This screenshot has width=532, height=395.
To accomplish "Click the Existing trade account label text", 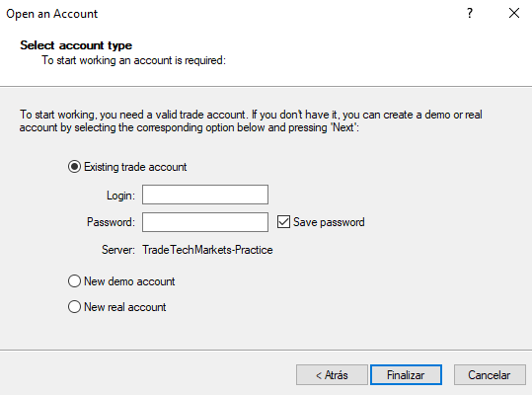I will (x=135, y=167).
